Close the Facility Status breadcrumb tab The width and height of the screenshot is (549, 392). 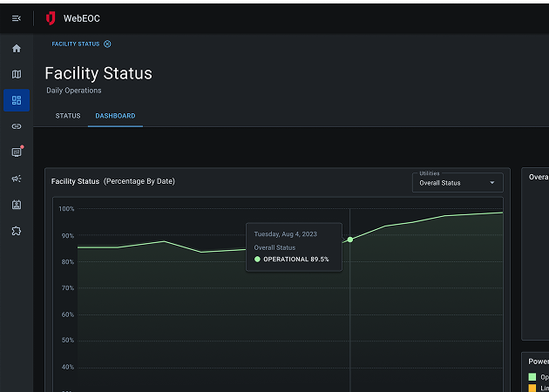[x=107, y=44]
